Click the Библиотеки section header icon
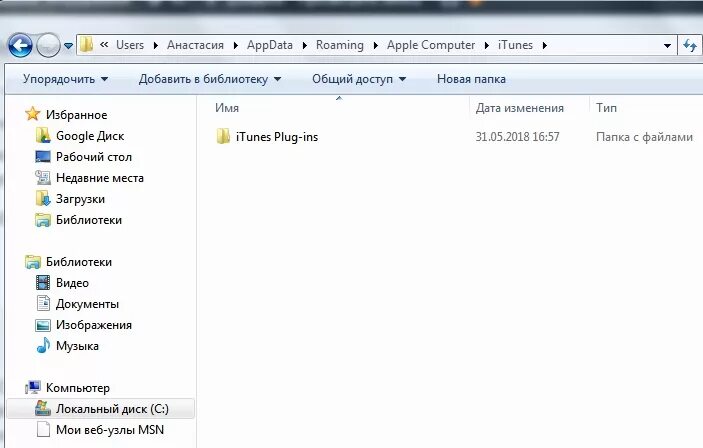703x448 pixels. pos(33,262)
